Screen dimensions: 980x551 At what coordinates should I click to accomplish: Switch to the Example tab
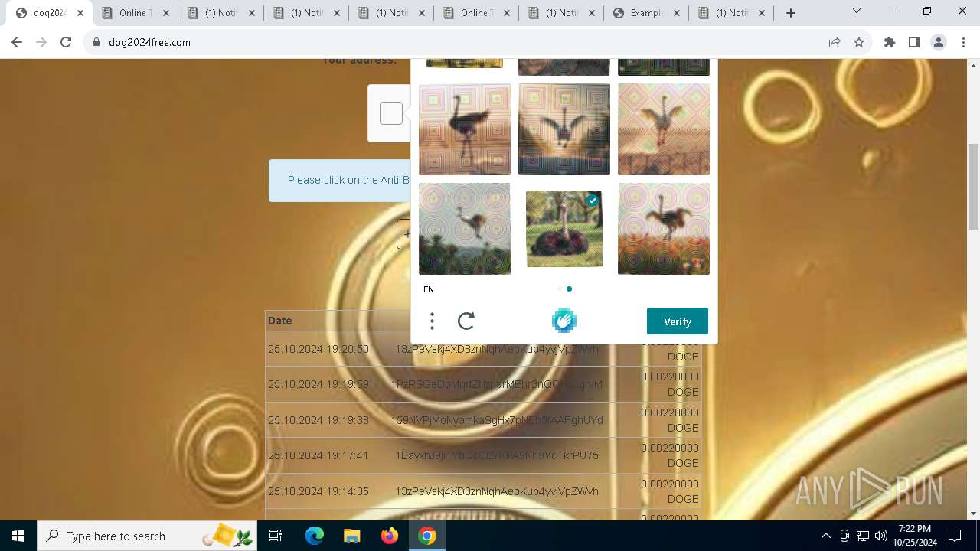click(x=646, y=13)
